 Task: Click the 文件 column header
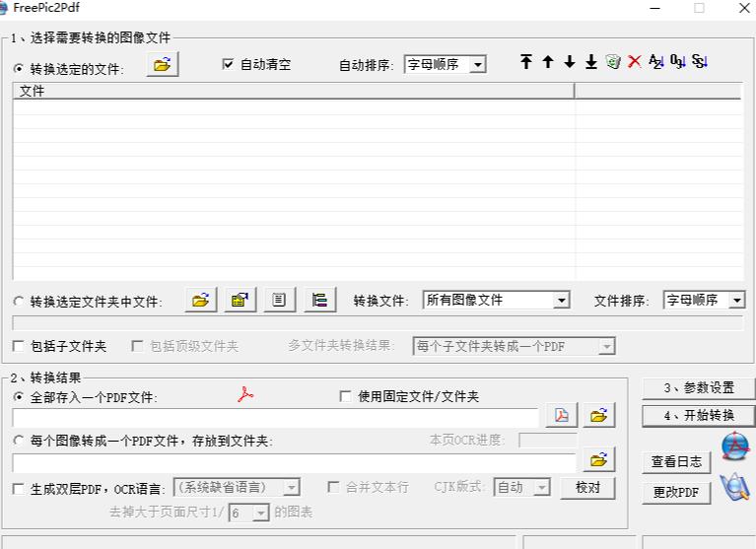tap(293, 91)
